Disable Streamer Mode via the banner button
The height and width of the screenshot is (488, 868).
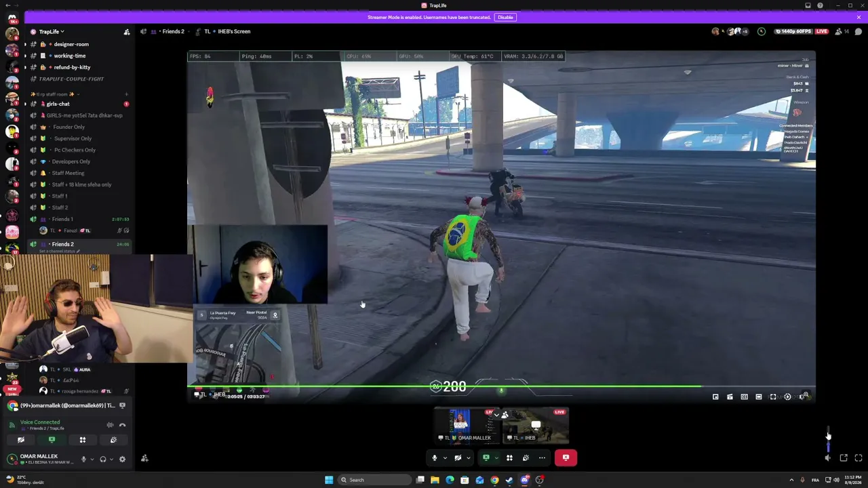pyautogui.click(x=505, y=17)
